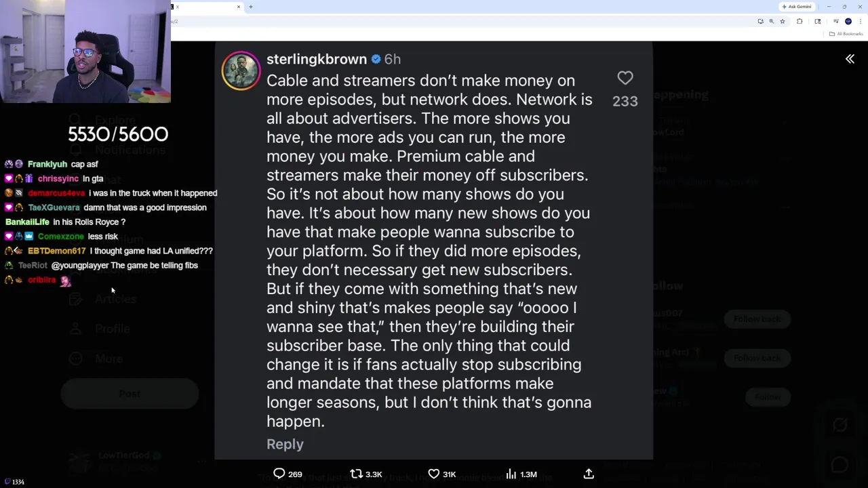Click the share post icon
Screen dimensions: 868x488
(589, 474)
